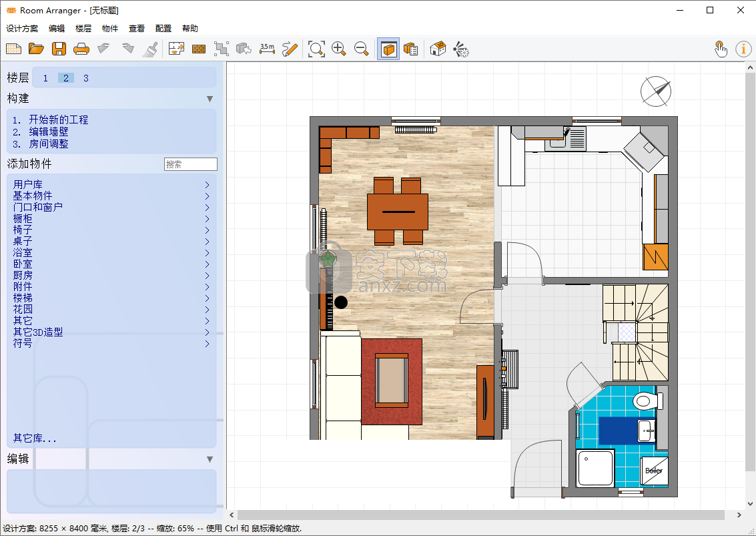The image size is (756, 536).
Task: Select the freehand pencil draw tool
Action: point(290,49)
